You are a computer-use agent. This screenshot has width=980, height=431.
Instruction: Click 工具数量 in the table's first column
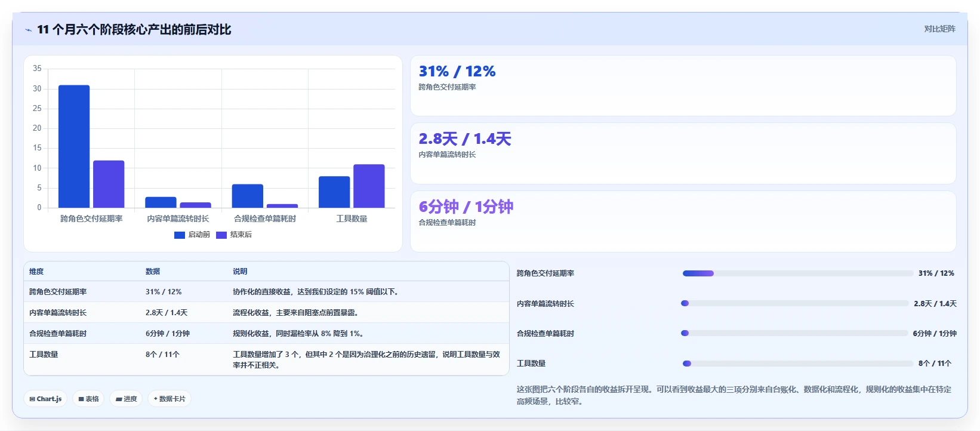(x=44, y=355)
